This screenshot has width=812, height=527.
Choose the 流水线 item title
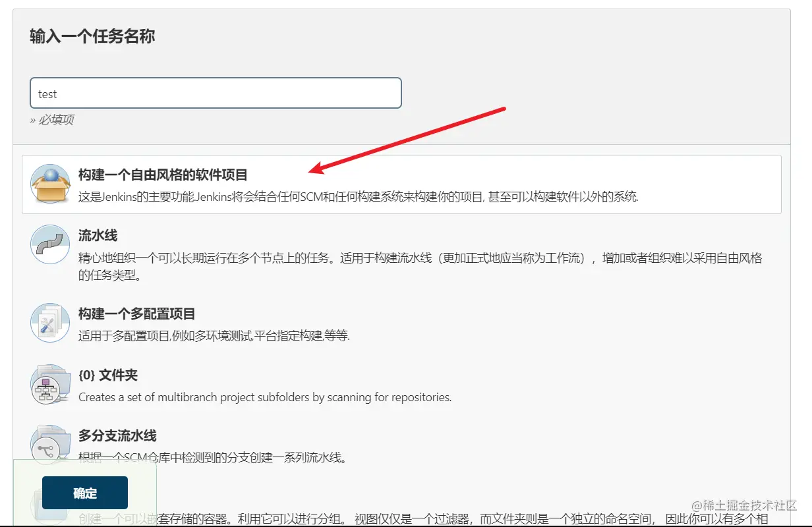click(98, 236)
